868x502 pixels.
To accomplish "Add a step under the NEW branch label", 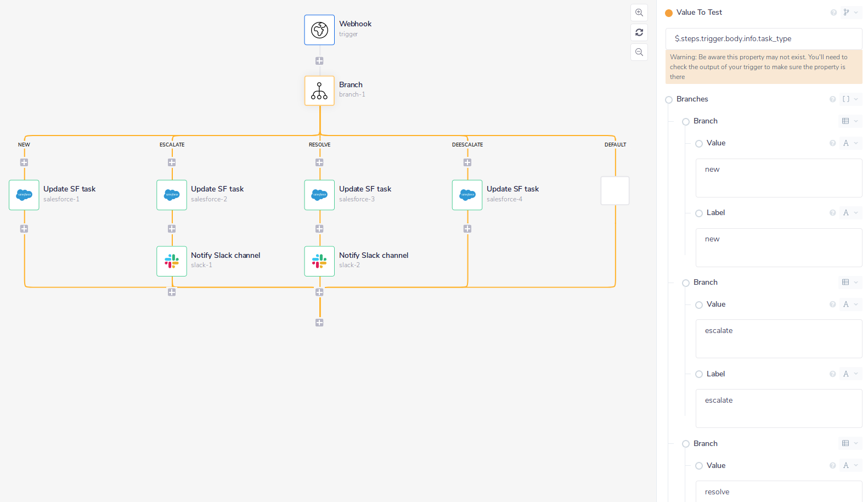I will 24,162.
